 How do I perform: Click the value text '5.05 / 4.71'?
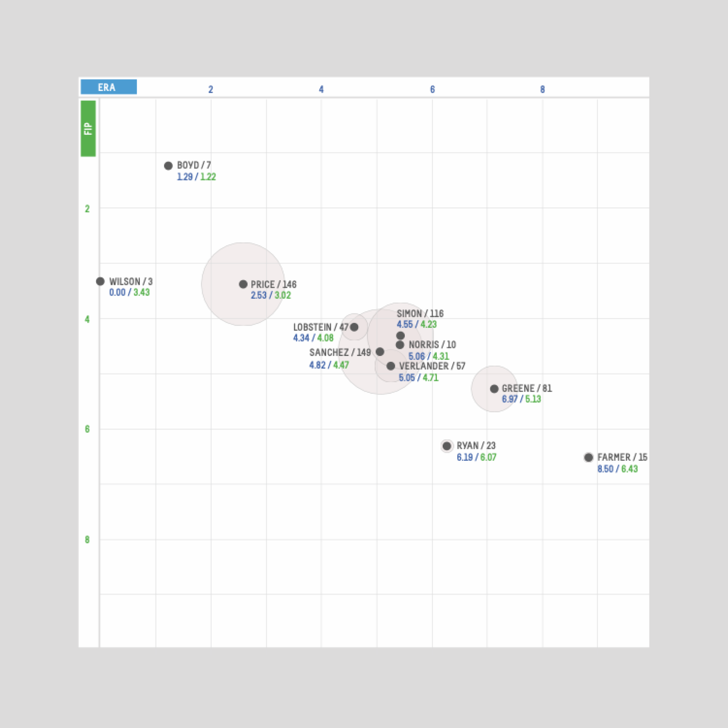click(419, 378)
